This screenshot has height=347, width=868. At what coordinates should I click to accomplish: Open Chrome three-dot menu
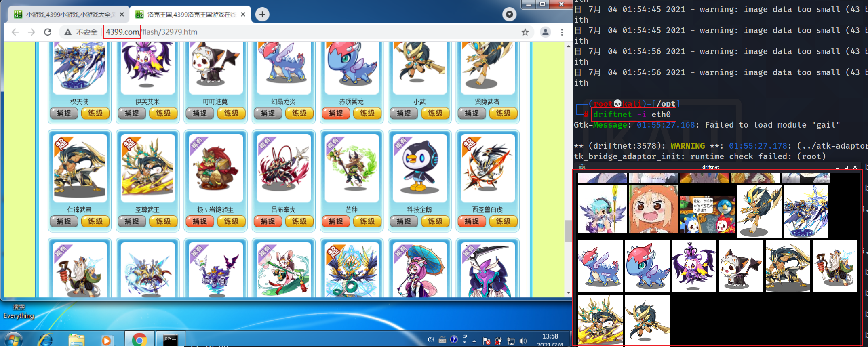pyautogui.click(x=562, y=32)
